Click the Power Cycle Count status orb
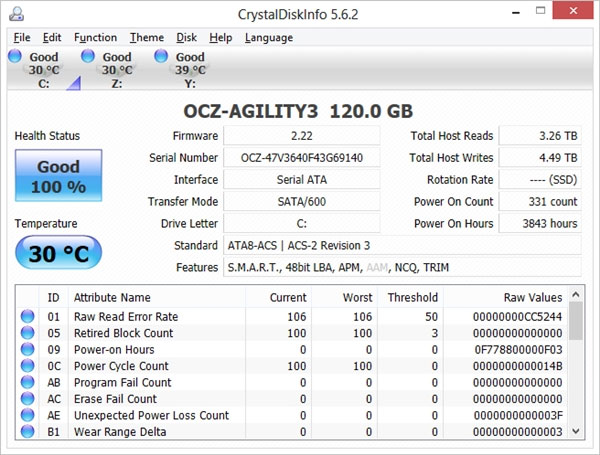The width and height of the screenshot is (600, 455). [x=27, y=366]
